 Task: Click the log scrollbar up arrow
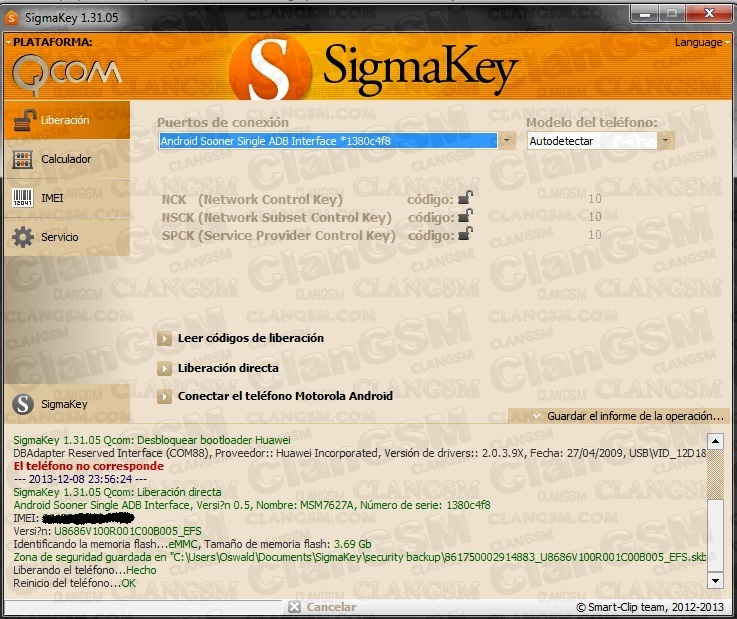[715, 441]
